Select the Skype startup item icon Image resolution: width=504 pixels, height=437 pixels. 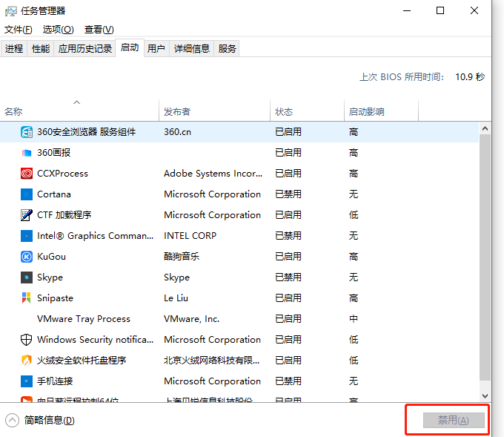tap(27, 277)
